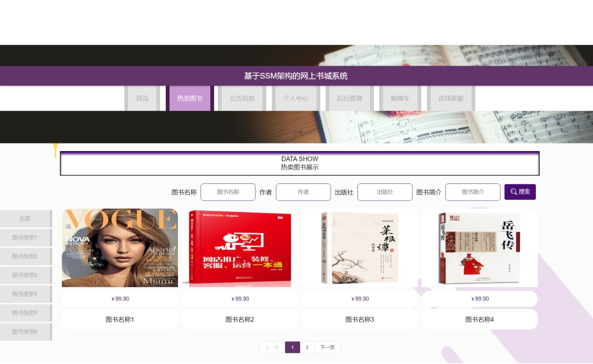Viewport: 593px width, 364px height.
Task: Choose the 图书类型3 category
Action: click(x=26, y=275)
